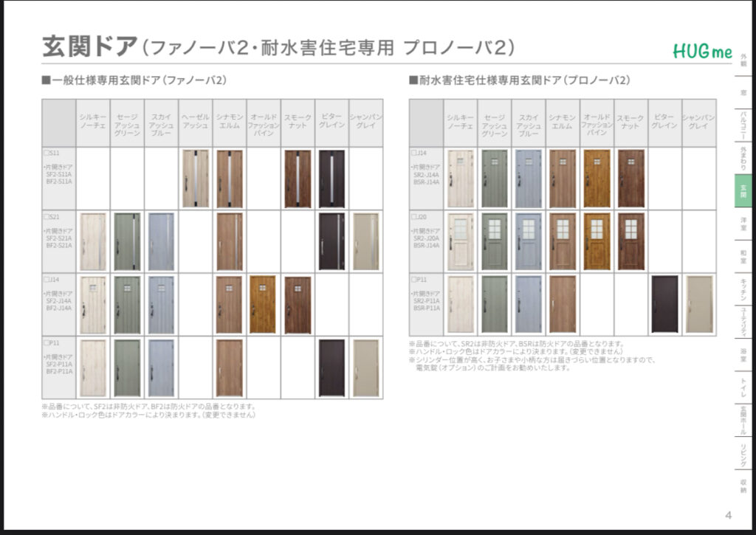Switch to the 外まわり side tab
Screen dimensions: 756x535
[x=743, y=158]
